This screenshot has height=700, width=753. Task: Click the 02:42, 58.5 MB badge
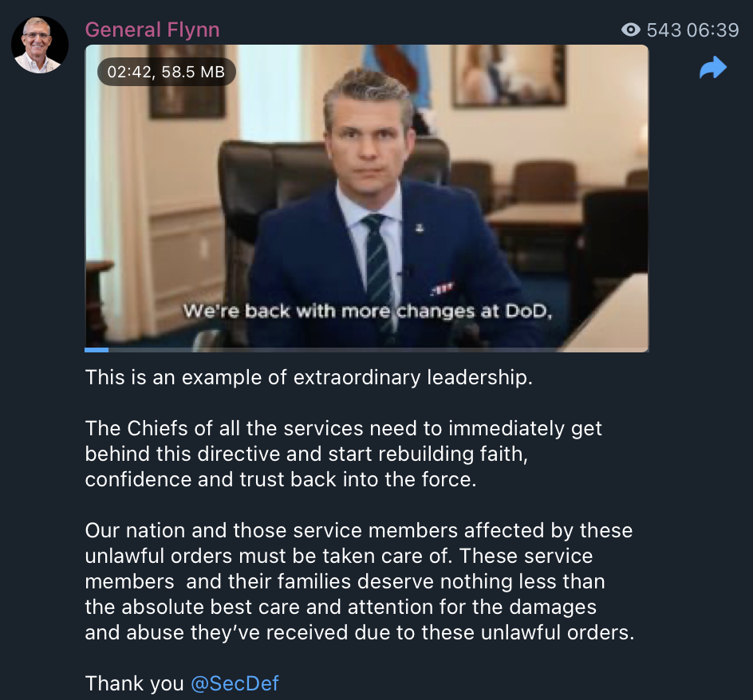coord(166,72)
